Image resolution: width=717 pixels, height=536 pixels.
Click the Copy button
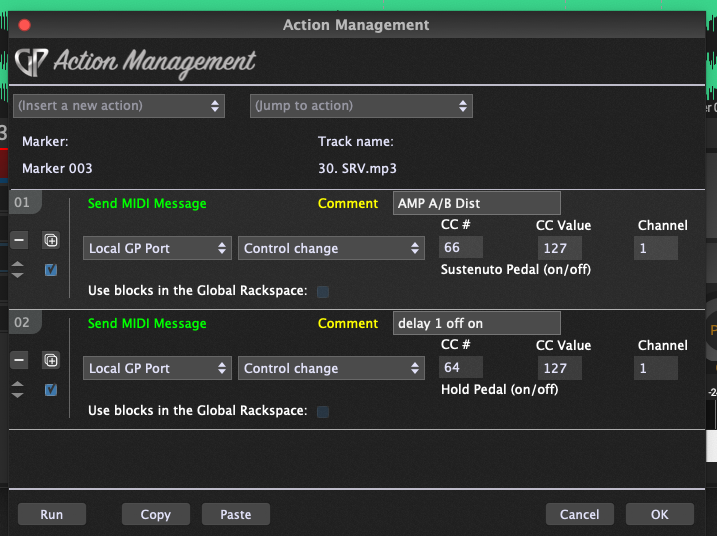point(155,514)
